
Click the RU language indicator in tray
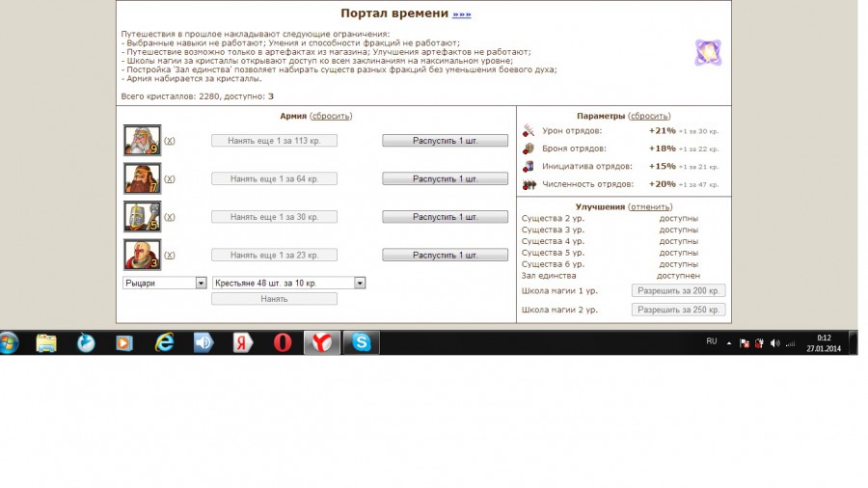[712, 341]
